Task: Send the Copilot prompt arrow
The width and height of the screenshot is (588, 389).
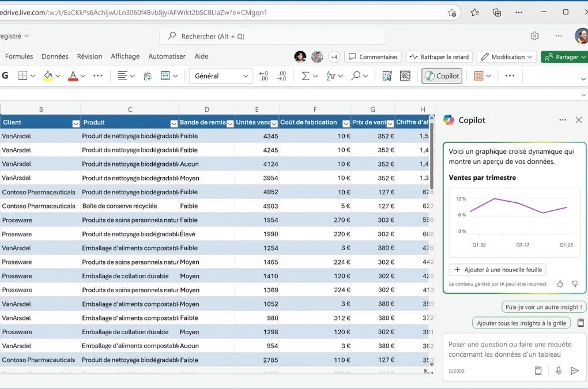Action: click(575, 371)
